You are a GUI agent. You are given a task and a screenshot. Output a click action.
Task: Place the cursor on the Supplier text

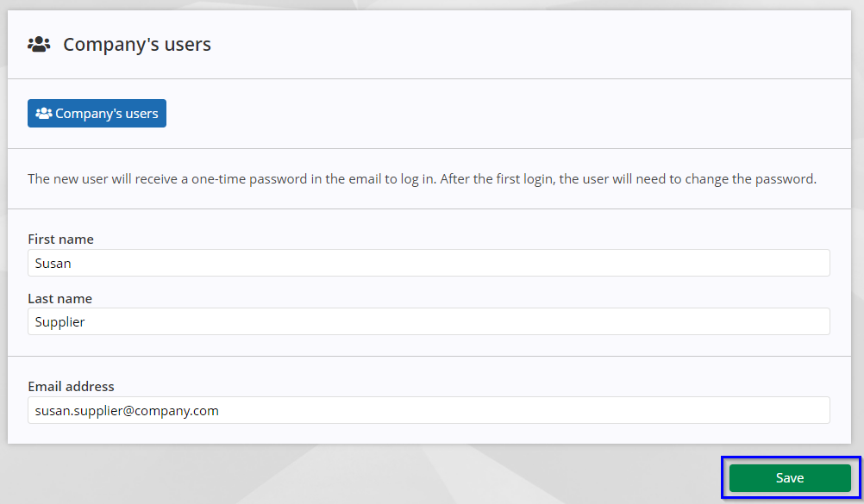coord(59,322)
